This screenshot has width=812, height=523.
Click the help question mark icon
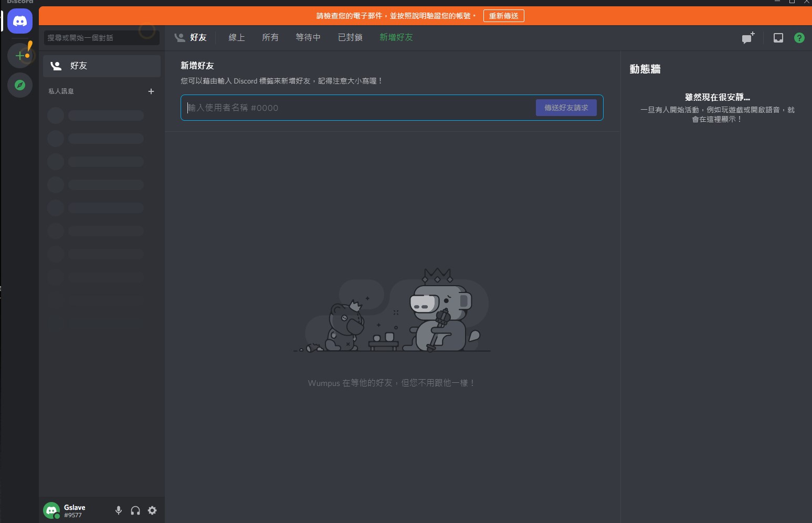click(x=799, y=37)
